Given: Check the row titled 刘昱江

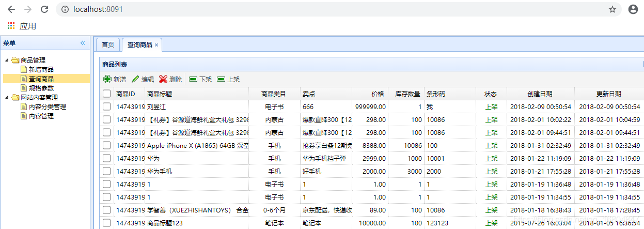Looking at the screenshot, I should pyautogui.click(x=106, y=106).
